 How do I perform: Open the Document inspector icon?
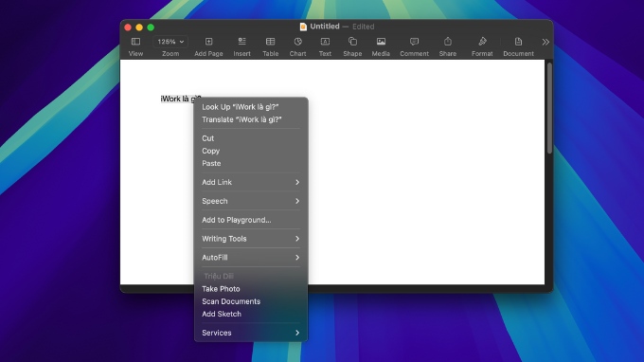pyautogui.click(x=518, y=42)
